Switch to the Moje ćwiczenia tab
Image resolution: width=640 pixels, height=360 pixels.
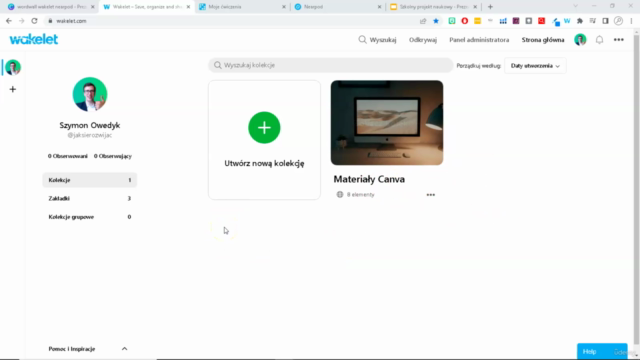242,7
